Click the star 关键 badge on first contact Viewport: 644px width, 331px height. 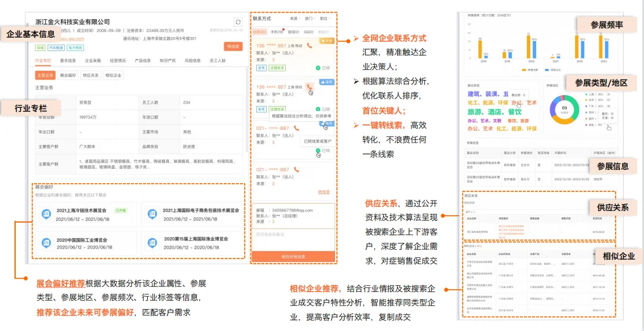[x=326, y=41]
